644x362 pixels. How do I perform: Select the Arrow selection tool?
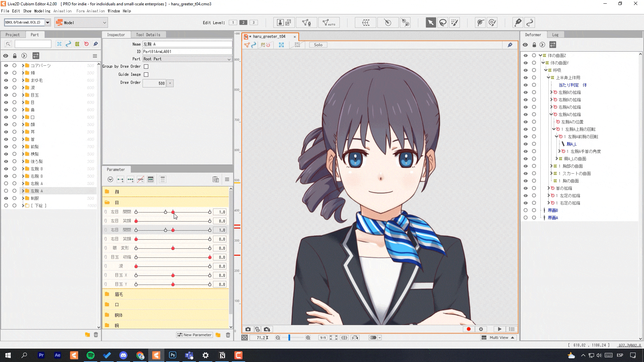point(431,22)
